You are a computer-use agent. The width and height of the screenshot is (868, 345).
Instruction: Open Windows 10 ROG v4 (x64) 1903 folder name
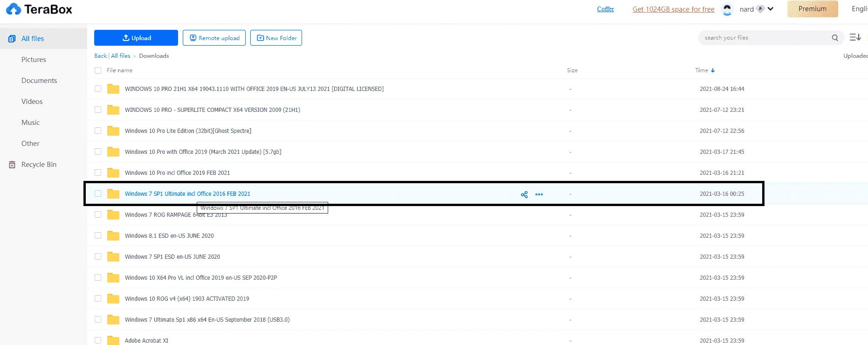coord(187,298)
